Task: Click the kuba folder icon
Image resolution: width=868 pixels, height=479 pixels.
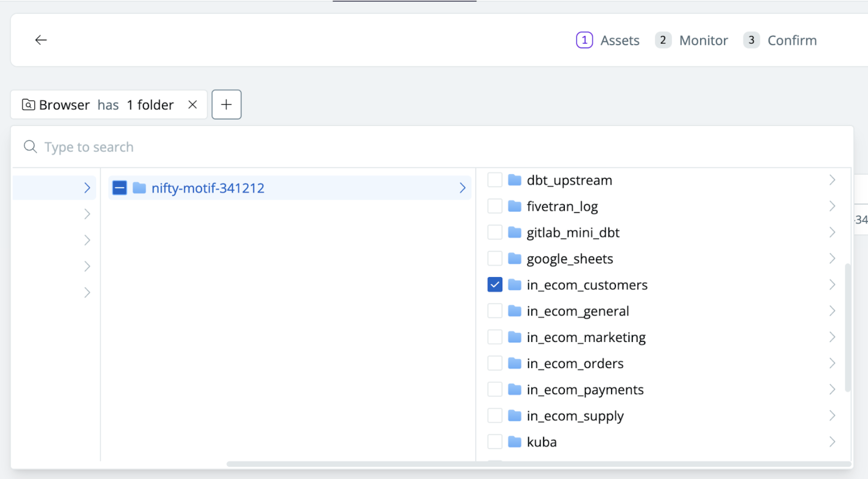Action: point(515,441)
